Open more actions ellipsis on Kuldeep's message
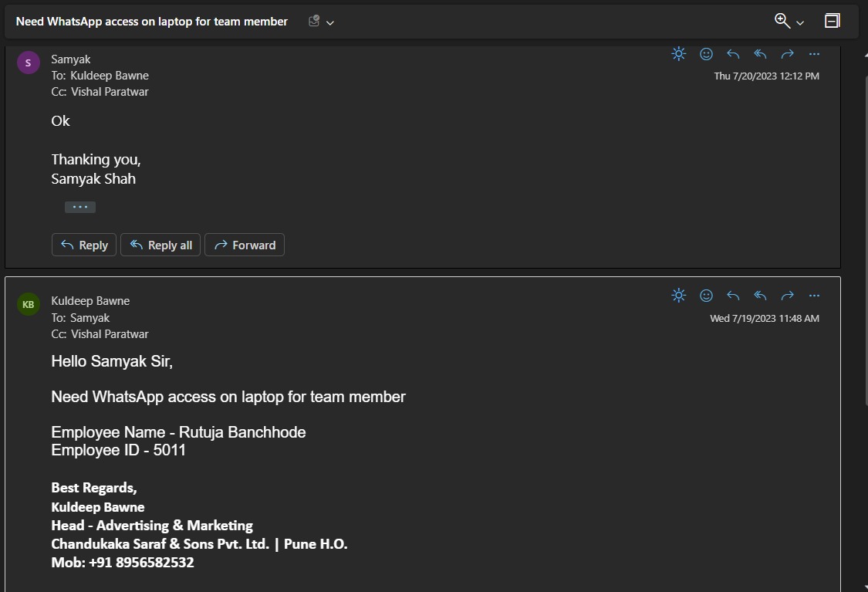 click(x=814, y=295)
